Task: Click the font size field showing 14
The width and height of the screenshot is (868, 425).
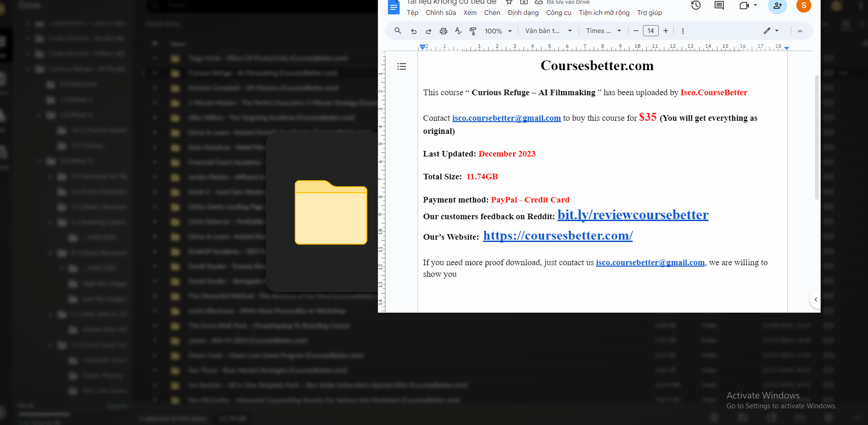Action: 651,31
